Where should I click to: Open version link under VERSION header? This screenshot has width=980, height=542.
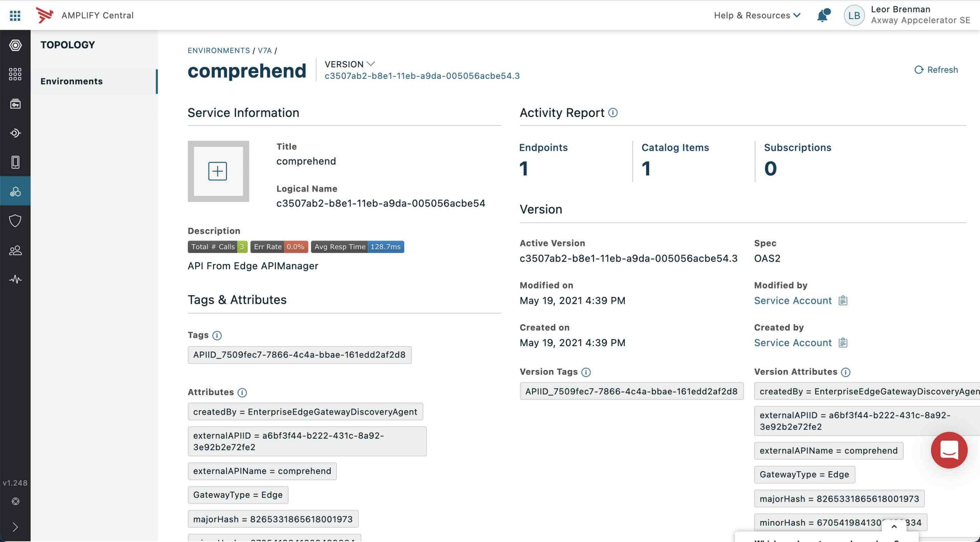click(422, 76)
